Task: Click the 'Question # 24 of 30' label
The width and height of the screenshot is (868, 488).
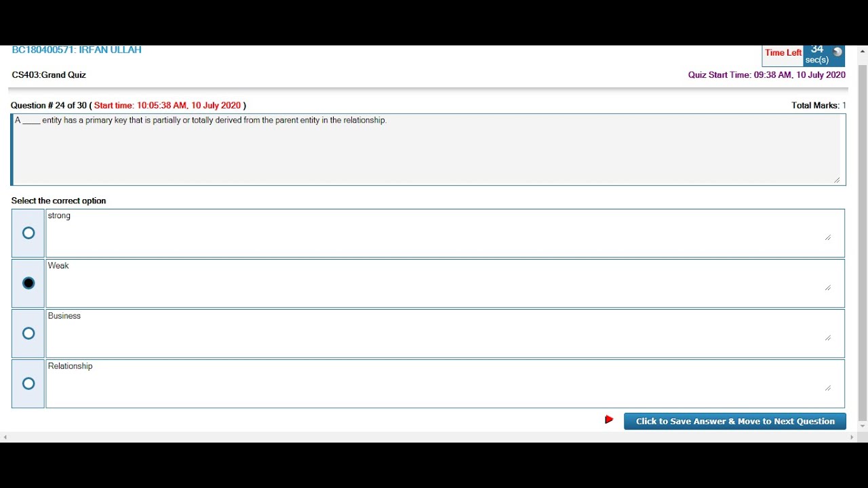Action: 48,106
